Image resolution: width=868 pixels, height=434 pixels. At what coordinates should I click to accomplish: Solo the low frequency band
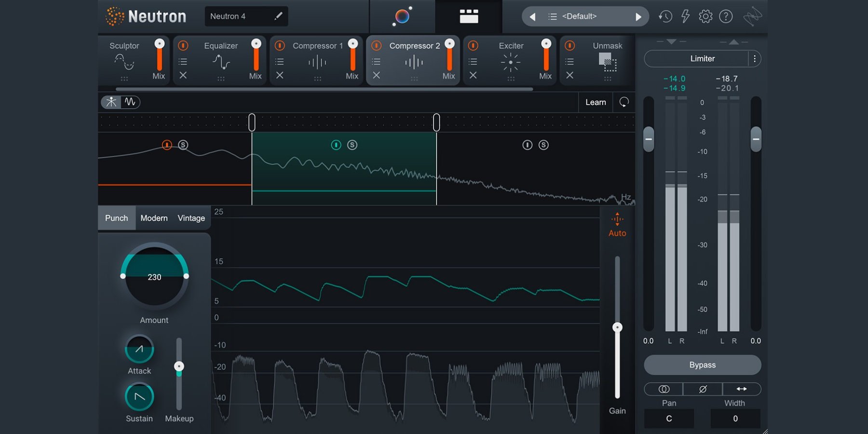coord(183,145)
